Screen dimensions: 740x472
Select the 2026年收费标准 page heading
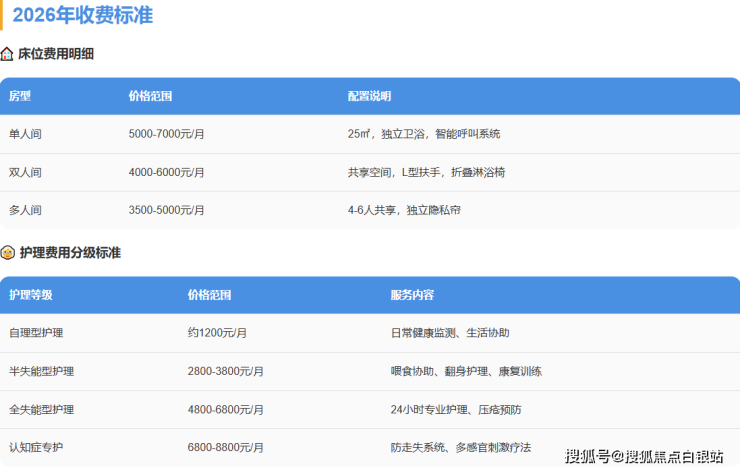click(83, 16)
